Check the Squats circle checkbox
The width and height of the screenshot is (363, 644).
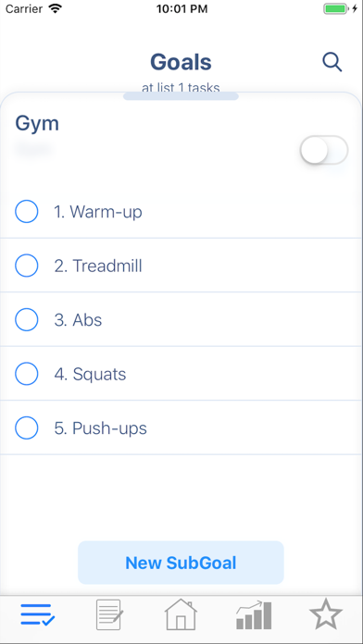tap(27, 374)
